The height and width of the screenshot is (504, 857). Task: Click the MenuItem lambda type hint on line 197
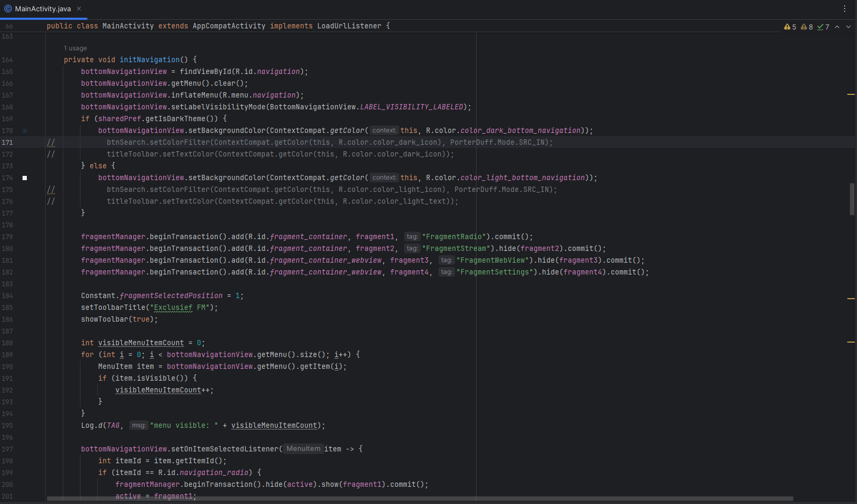303,449
